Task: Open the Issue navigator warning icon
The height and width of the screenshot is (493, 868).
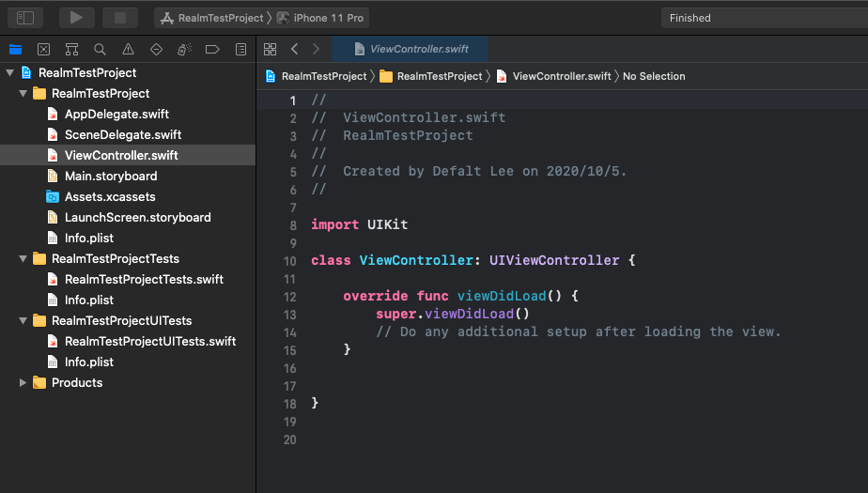Action: (128, 49)
